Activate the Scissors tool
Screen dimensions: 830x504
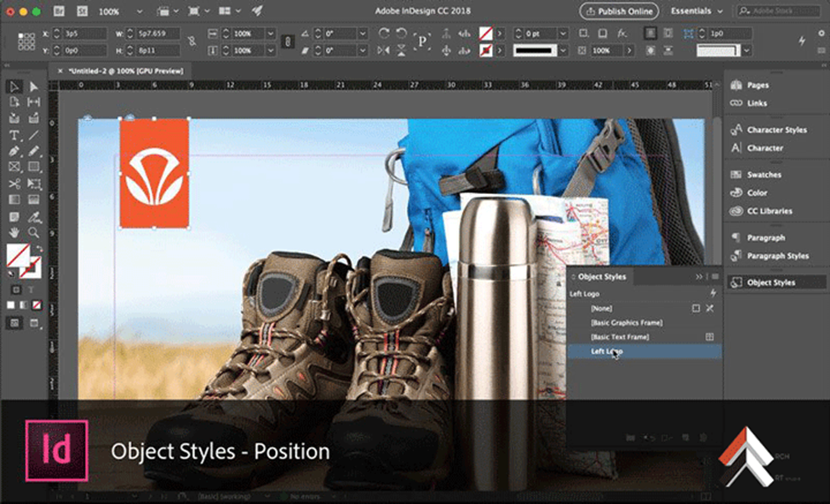[14, 183]
